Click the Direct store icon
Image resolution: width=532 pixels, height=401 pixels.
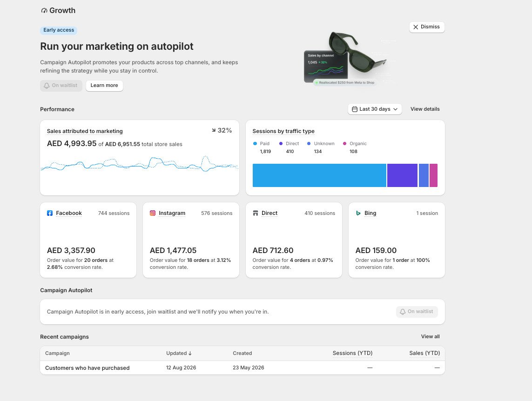click(256, 213)
